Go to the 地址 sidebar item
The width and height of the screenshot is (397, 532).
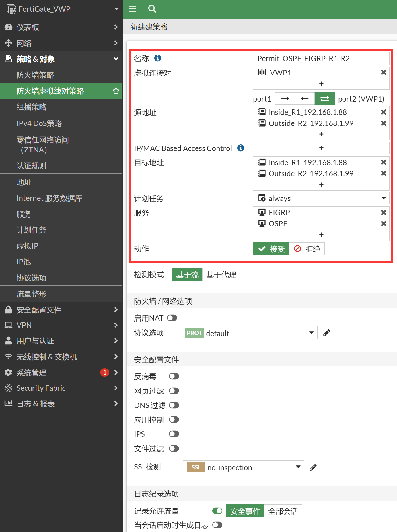pyautogui.click(x=24, y=182)
